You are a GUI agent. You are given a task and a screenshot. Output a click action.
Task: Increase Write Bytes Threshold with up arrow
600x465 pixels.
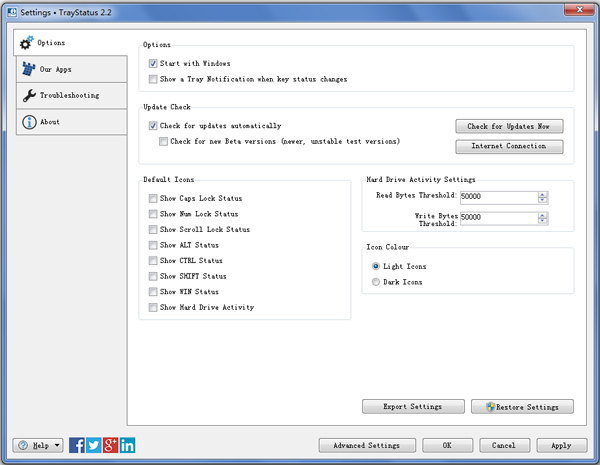coord(543,215)
